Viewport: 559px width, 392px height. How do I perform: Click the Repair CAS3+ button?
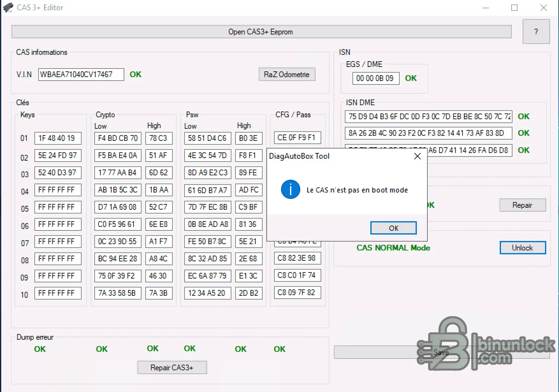pos(172,367)
